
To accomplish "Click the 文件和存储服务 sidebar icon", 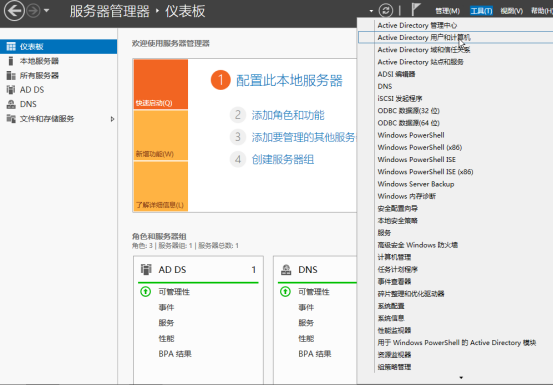I will click(x=11, y=119).
